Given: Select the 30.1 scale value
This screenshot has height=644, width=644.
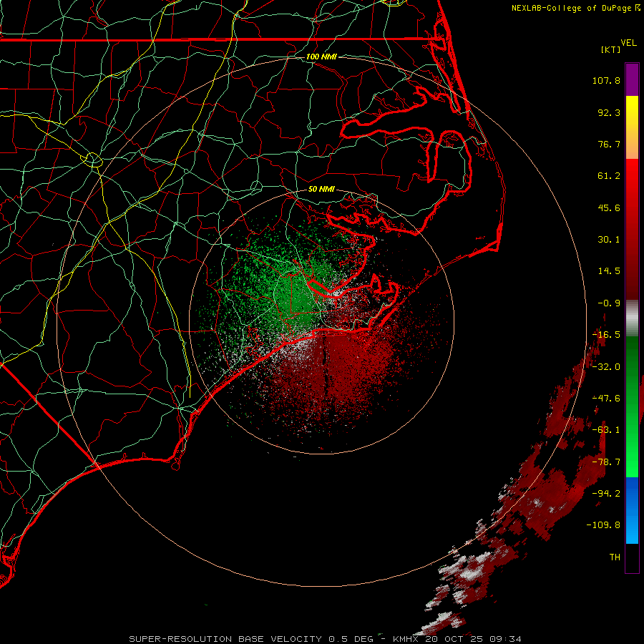Looking at the screenshot, I should [609, 240].
